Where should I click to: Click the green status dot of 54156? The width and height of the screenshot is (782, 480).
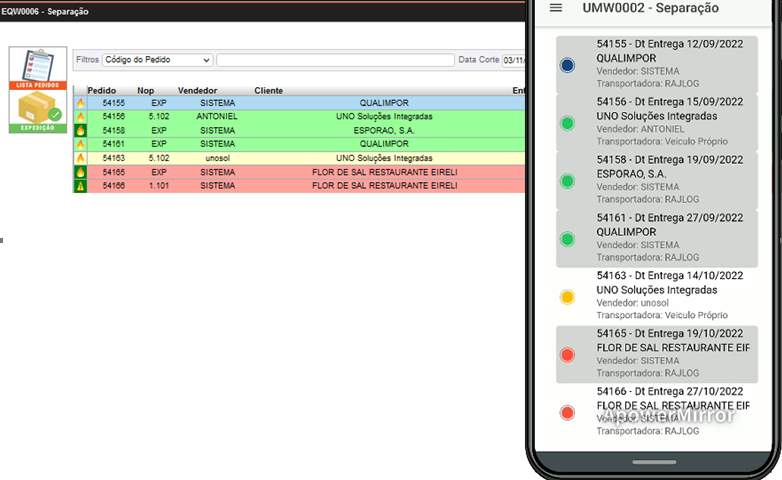click(x=567, y=123)
